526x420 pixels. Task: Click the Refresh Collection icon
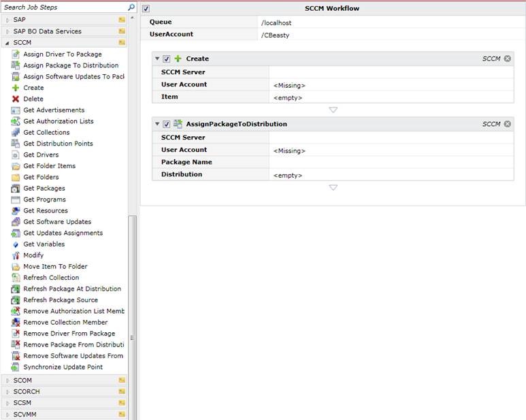pyautogui.click(x=16, y=278)
